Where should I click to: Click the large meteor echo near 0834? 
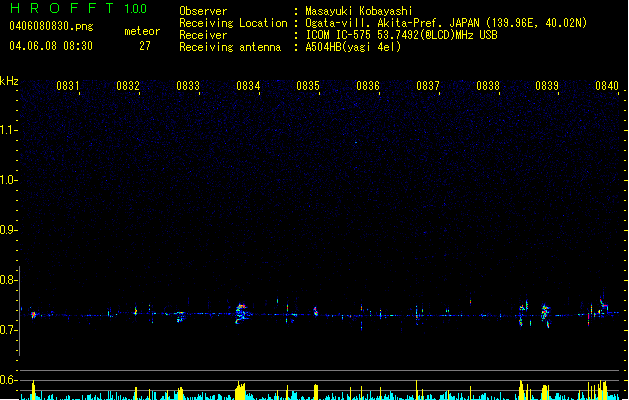tap(241, 313)
